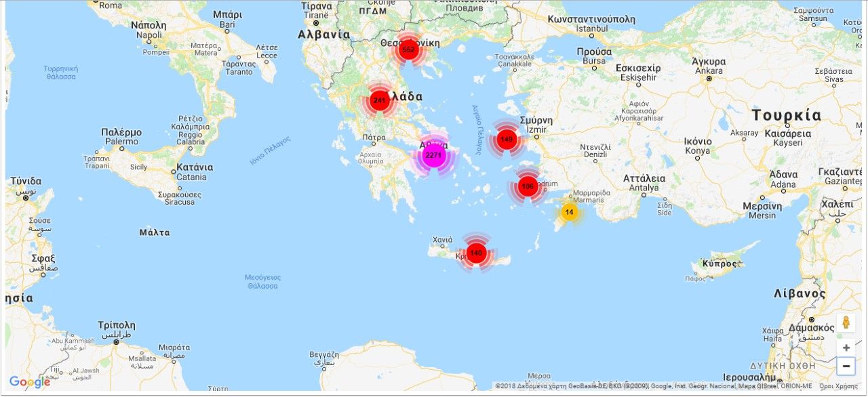Zoom out with the minus button

point(846,367)
